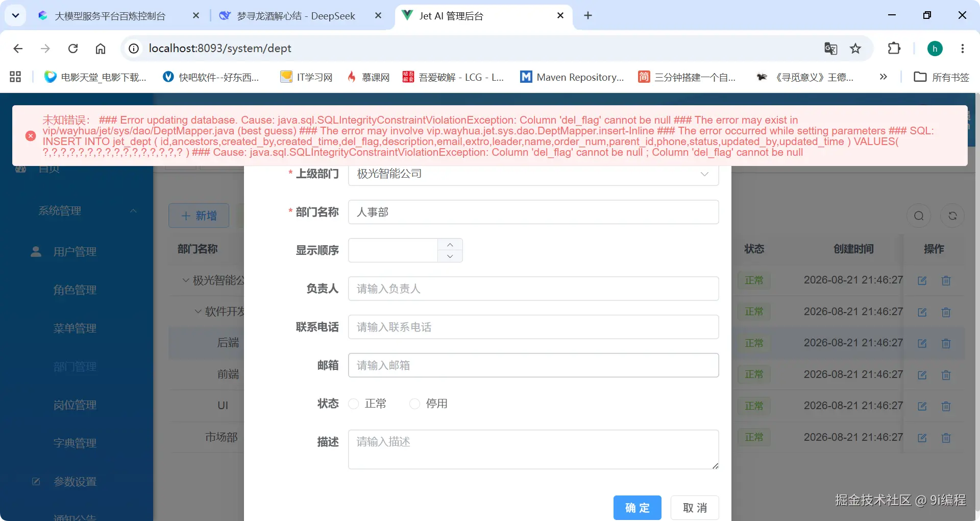Open a new browser tab

(x=588, y=16)
